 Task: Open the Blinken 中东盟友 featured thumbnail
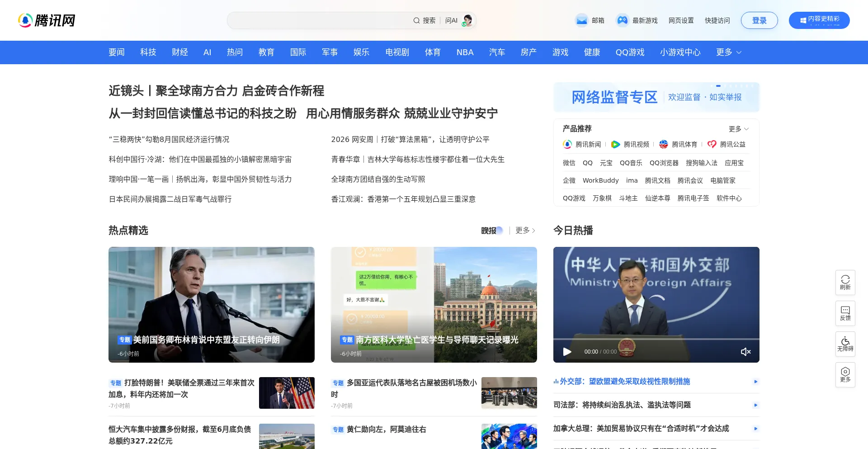pos(212,305)
